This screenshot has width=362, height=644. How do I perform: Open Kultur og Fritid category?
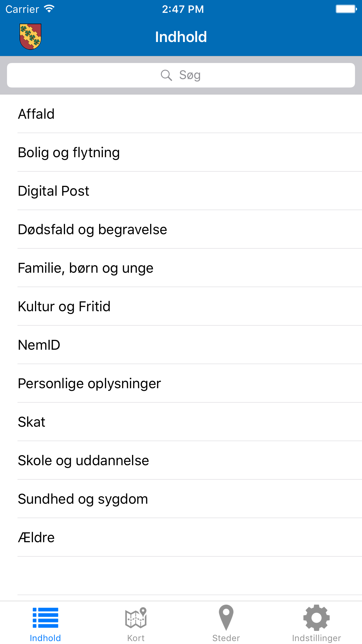(x=64, y=307)
